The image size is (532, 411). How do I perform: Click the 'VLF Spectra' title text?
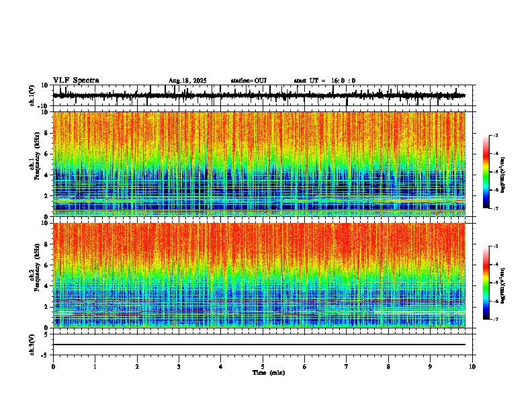point(76,81)
